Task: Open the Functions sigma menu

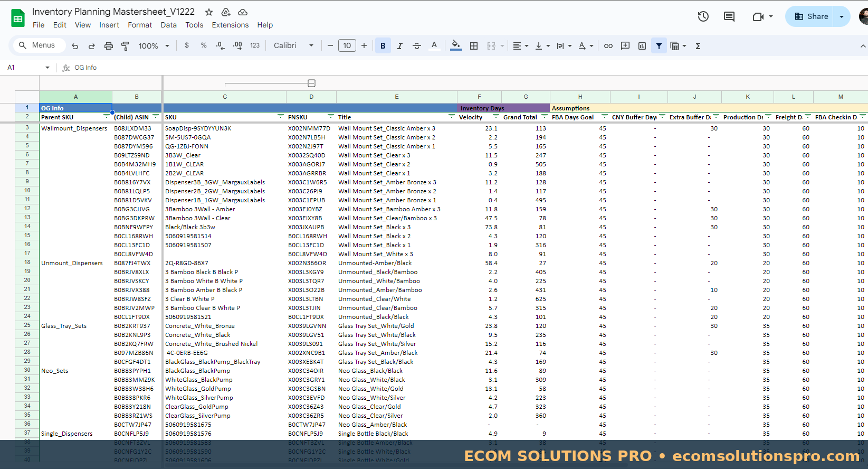Action: click(698, 46)
